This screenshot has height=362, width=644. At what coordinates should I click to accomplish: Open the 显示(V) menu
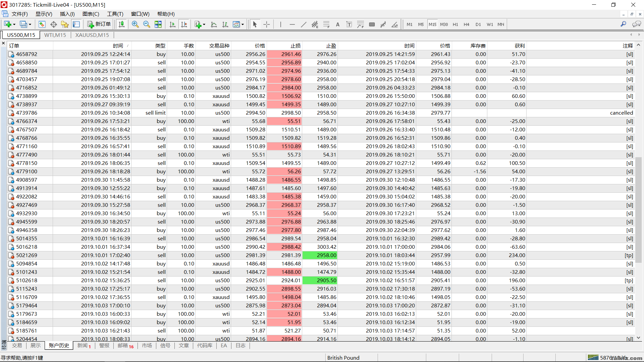coord(44,14)
